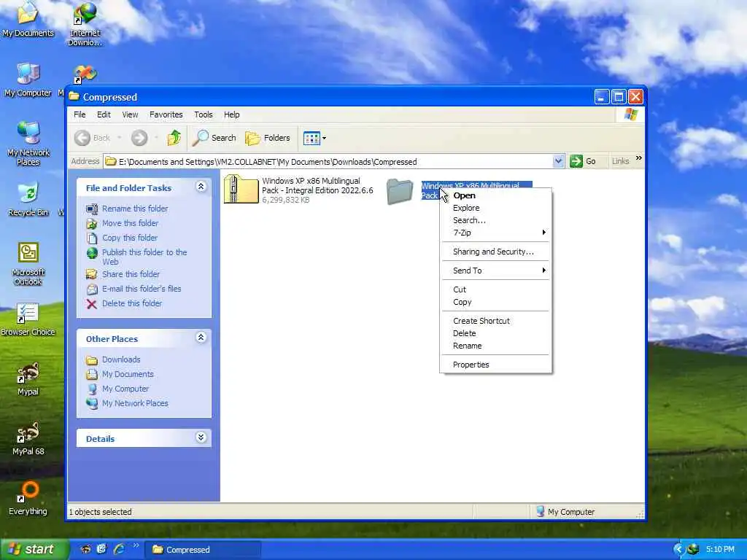Choose Copy in the context menu
The image size is (747, 560).
tap(495, 302)
